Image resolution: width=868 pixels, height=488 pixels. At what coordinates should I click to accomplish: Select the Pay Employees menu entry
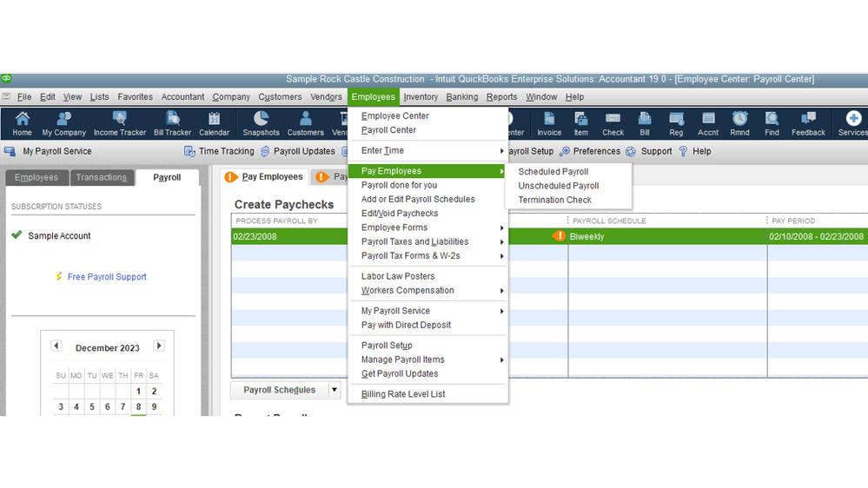[x=427, y=171]
